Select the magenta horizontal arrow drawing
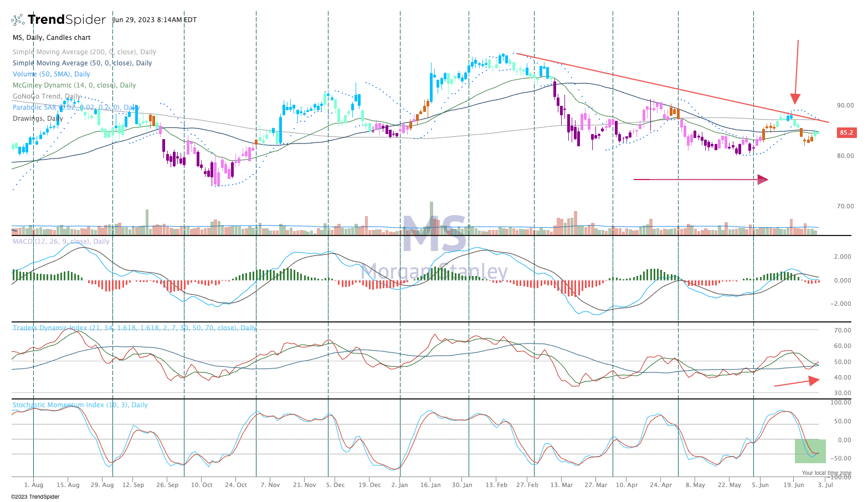The width and height of the screenshot is (868, 502). 700,180
